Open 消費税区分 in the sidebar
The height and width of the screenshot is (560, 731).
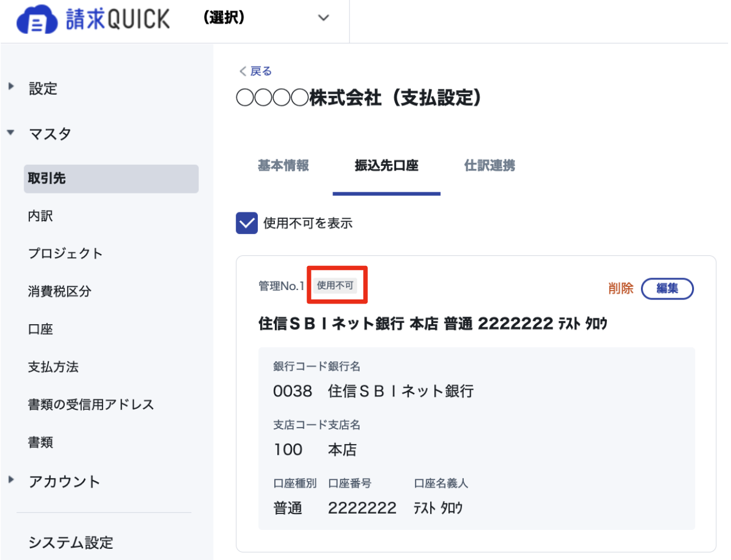coord(59,292)
